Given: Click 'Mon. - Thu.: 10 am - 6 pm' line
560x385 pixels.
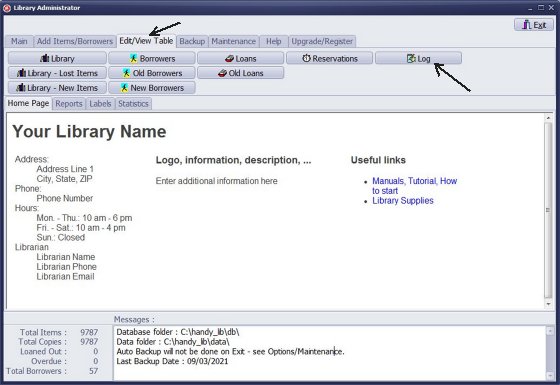Looking at the screenshot, I should coord(84,218).
